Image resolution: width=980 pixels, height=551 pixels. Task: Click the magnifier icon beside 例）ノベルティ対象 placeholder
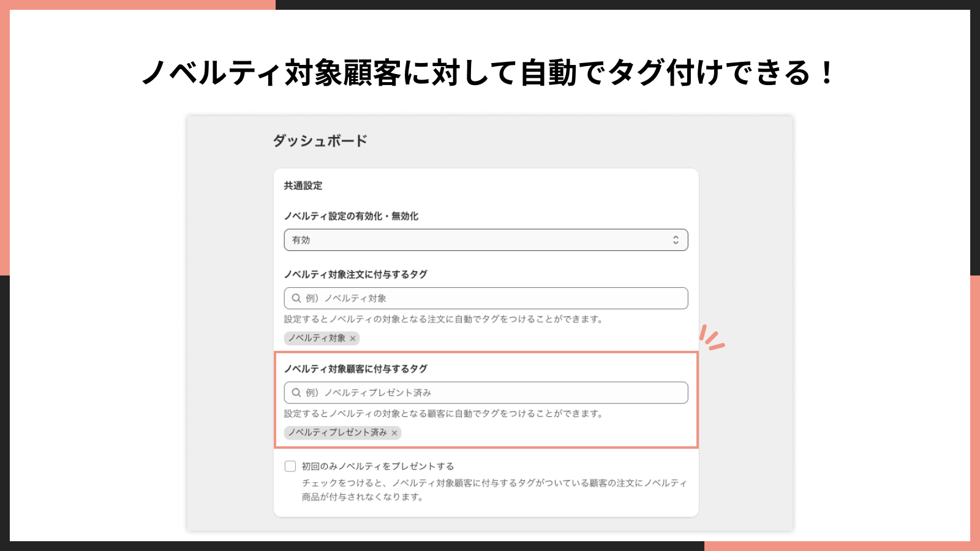pyautogui.click(x=296, y=298)
